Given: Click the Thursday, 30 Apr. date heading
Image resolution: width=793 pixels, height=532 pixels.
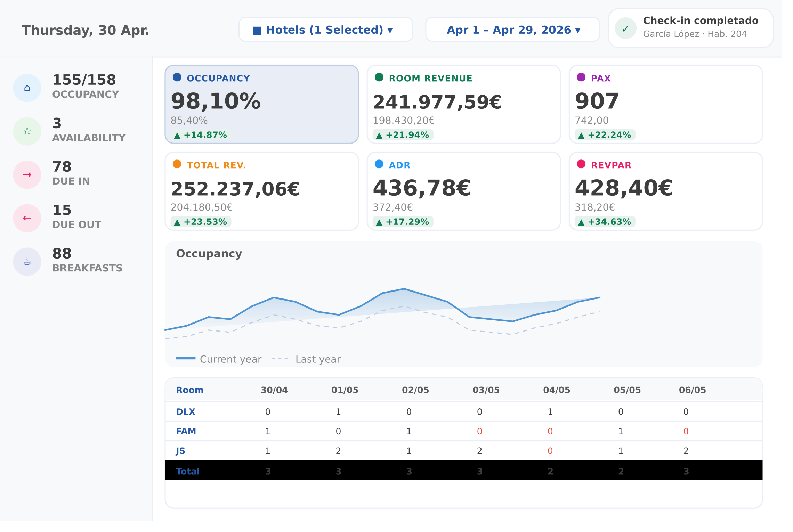Looking at the screenshot, I should [x=86, y=30].
